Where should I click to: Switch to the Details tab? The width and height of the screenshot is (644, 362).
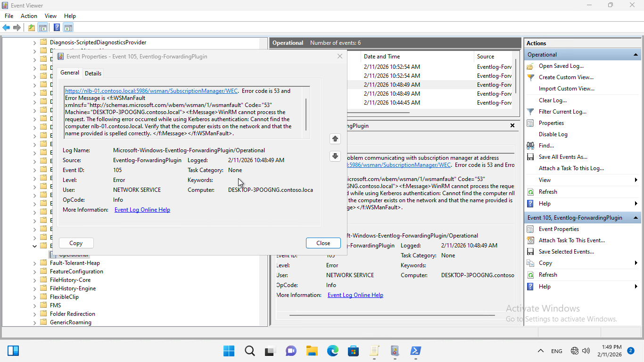tap(93, 73)
